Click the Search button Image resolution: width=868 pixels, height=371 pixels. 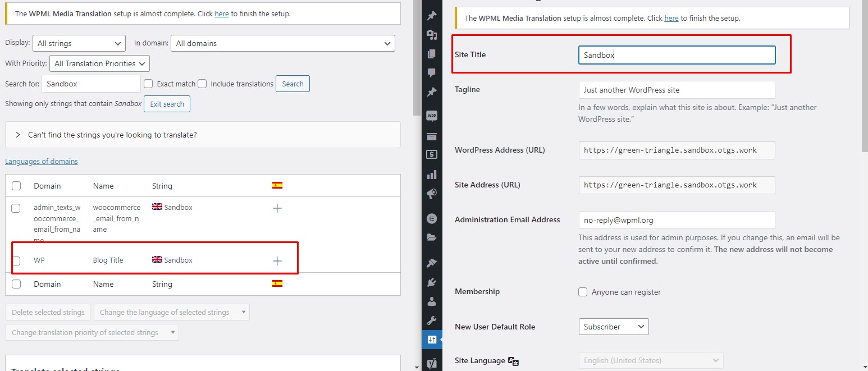293,84
